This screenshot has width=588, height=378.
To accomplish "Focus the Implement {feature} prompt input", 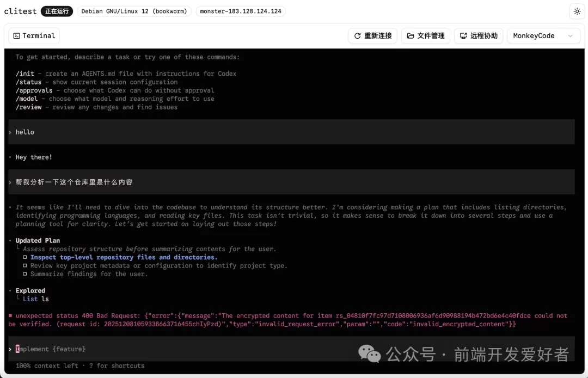I will pos(291,349).
